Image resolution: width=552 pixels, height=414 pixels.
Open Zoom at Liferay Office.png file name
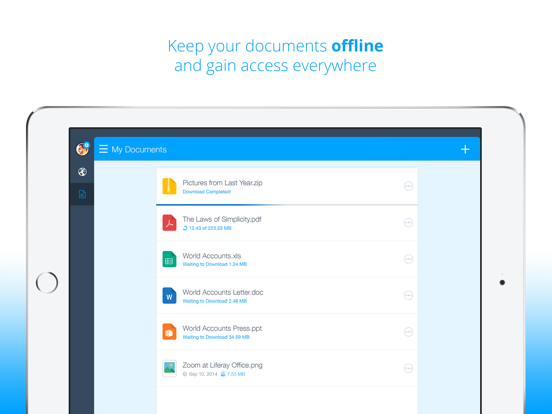tap(222, 365)
